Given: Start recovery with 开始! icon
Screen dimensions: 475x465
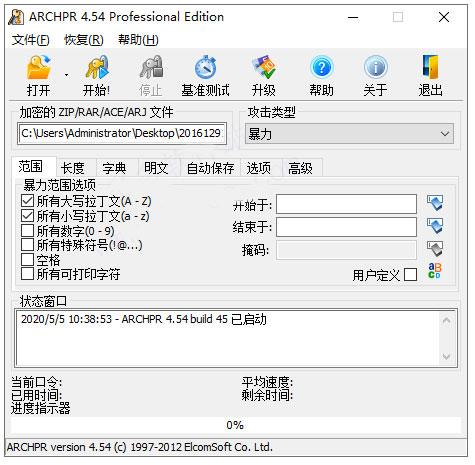Looking at the screenshot, I should tap(97, 68).
